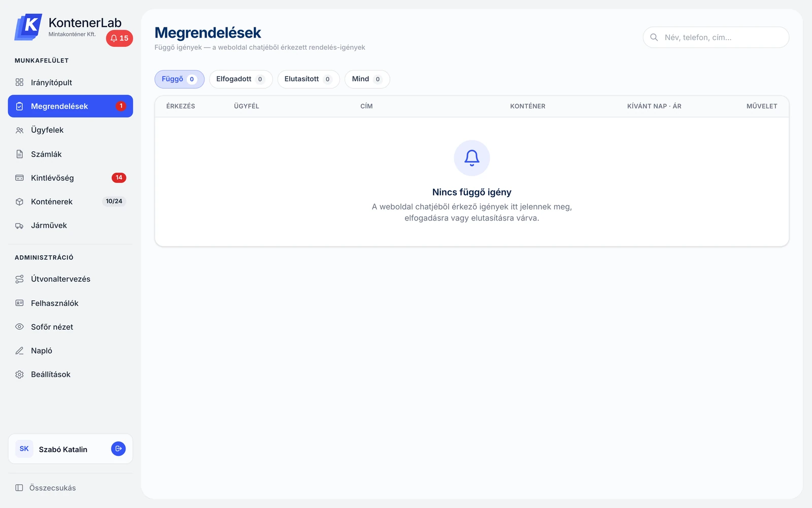This screenshot has height=508, width=812.
Task: Navigate to Járművek
Action: coord(71,226)
